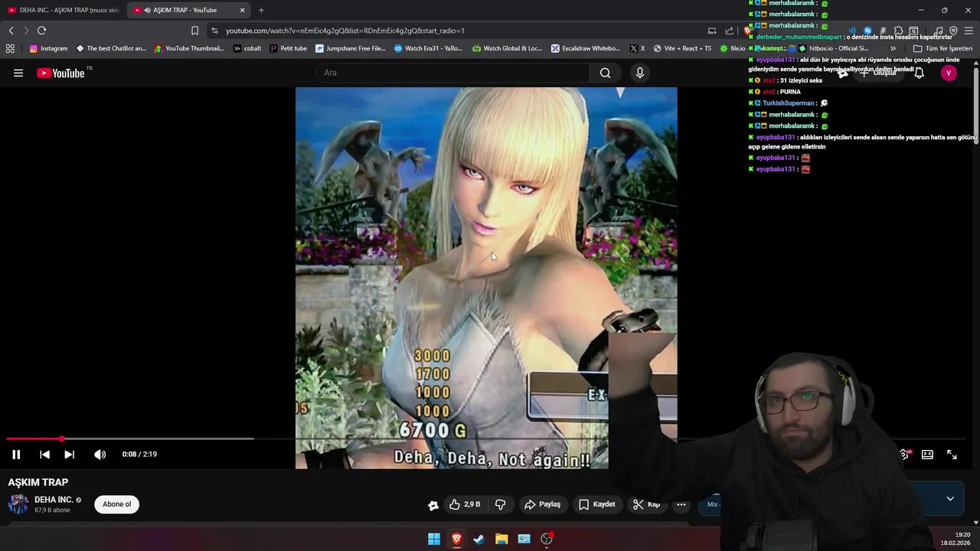Screen dimensions: 980x551
Task: Open YouTube notifications bell
Action: pos(919,73)
